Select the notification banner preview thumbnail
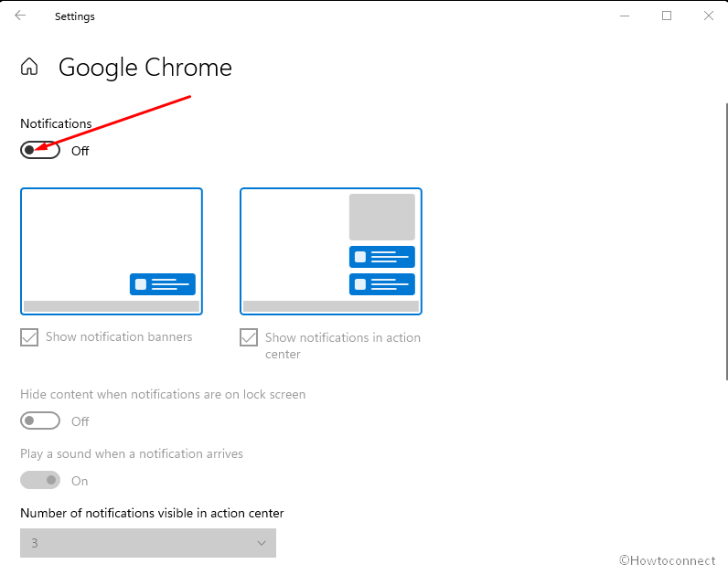 [112, 251]
